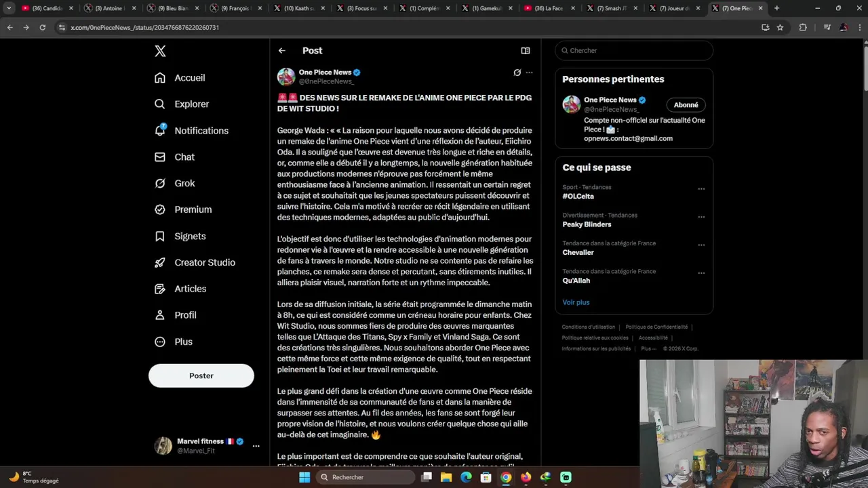Open Accessibilité footer link

point(653,338)
